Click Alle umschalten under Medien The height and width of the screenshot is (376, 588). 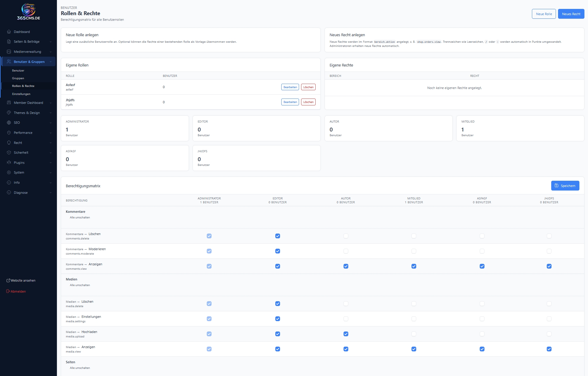(x=80, y=285)
